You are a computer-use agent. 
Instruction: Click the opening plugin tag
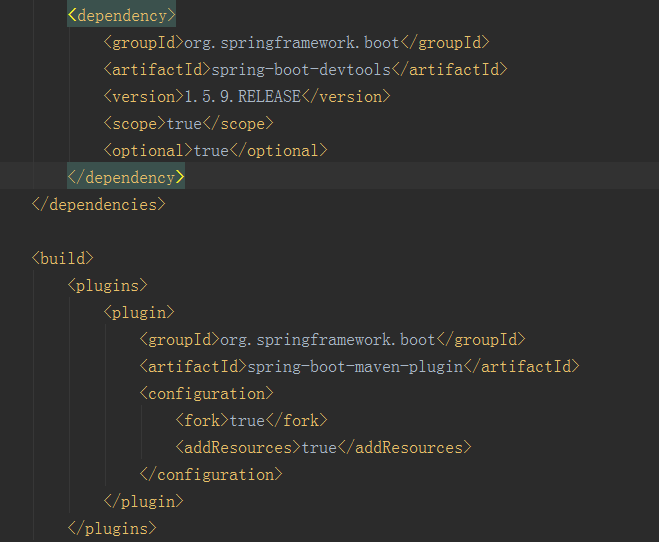click(x=139, y=313)
